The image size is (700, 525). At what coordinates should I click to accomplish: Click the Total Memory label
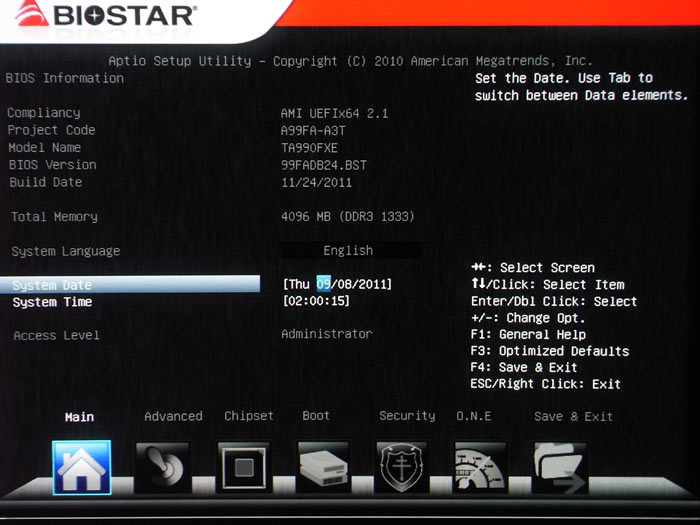coord(54,217)
